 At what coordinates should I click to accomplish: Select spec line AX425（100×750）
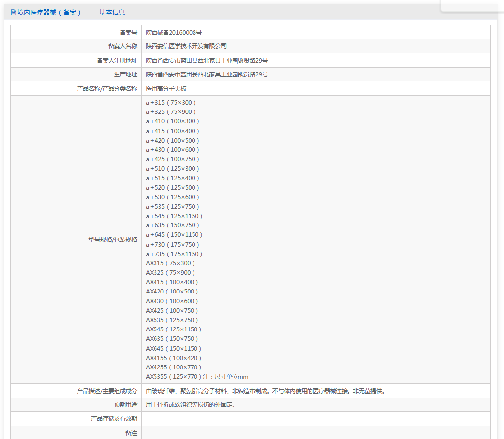(172, 311)
